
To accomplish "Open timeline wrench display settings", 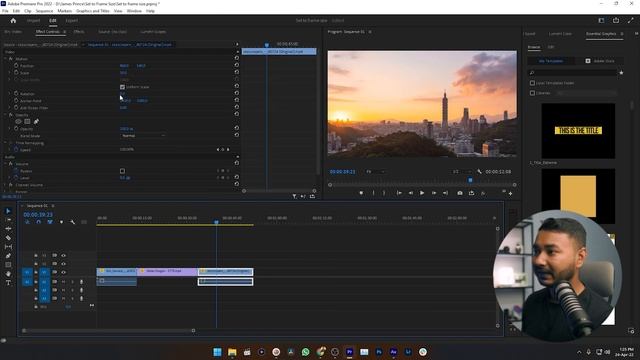I will [73, 222].
